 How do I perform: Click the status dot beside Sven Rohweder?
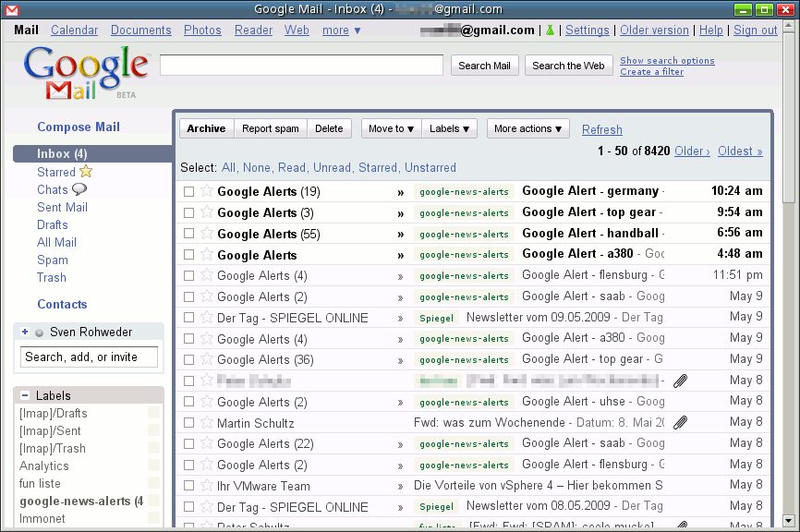[39, 332]
